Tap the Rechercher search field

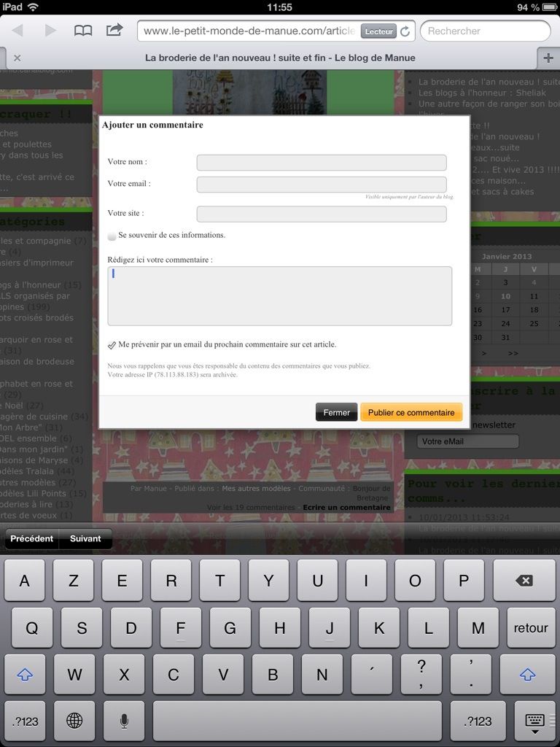coord(485,31)
